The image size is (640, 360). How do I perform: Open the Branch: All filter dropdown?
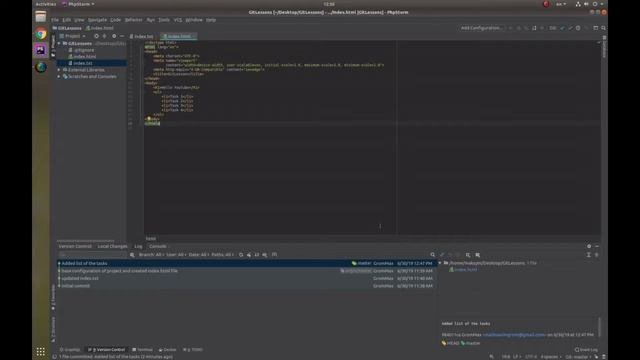click(x=151, y=255)
